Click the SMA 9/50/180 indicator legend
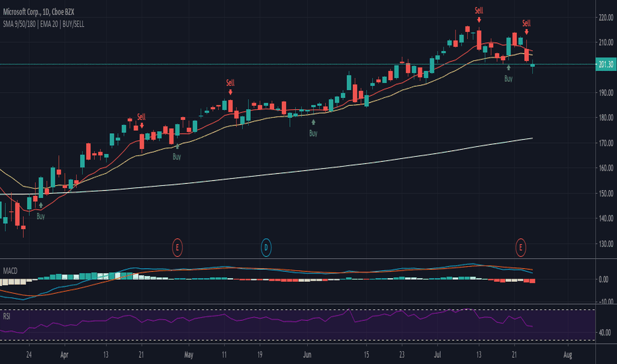This screenshot has height=364, width=617. pyautogui.click(x=43, y=24)
